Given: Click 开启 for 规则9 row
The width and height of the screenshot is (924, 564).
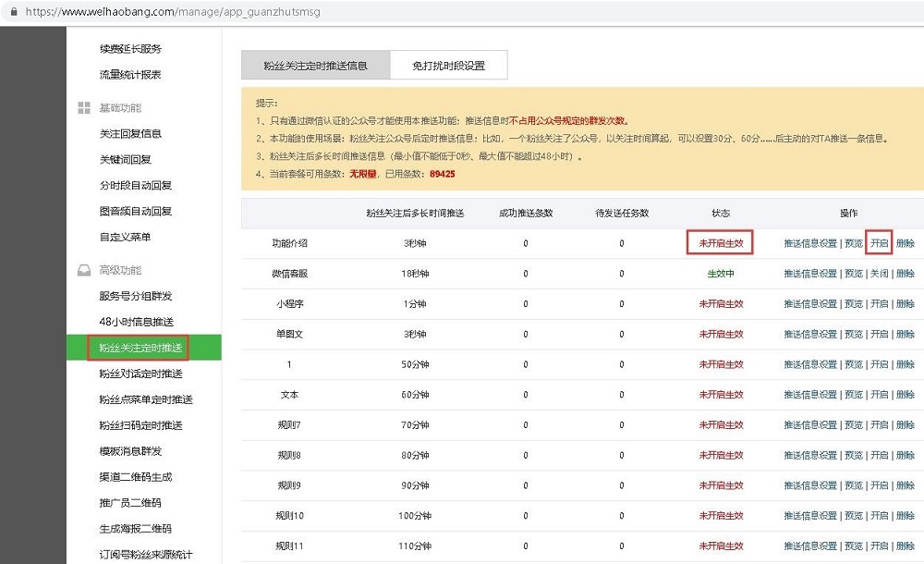Looking at the screenshot, I should [880, 484].
